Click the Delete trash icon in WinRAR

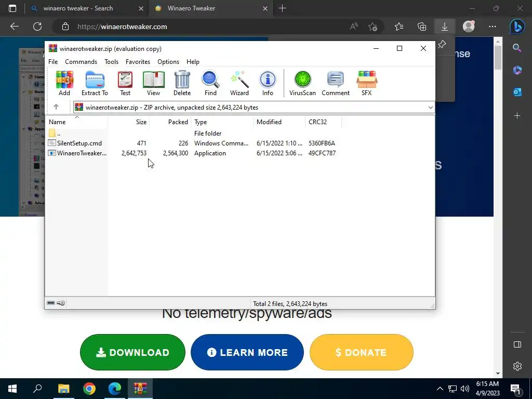(x=182, y=83)
